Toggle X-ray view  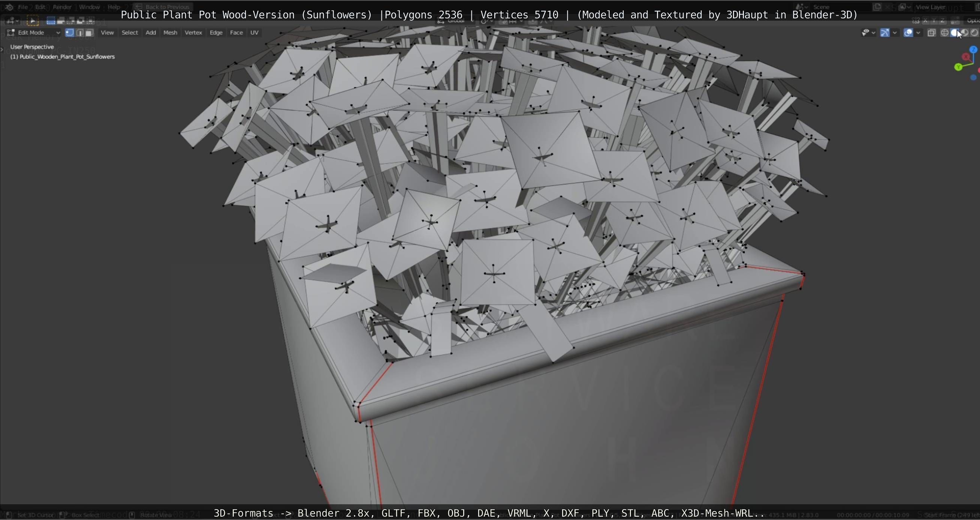[x=931, y=33]
